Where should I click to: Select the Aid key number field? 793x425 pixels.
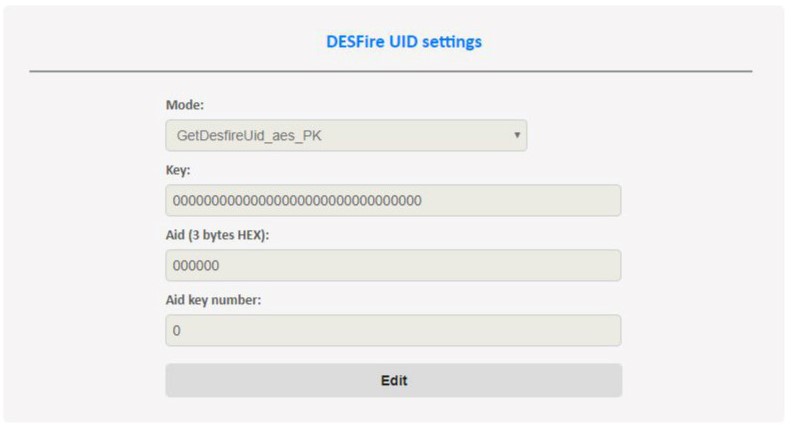[393, 330]
